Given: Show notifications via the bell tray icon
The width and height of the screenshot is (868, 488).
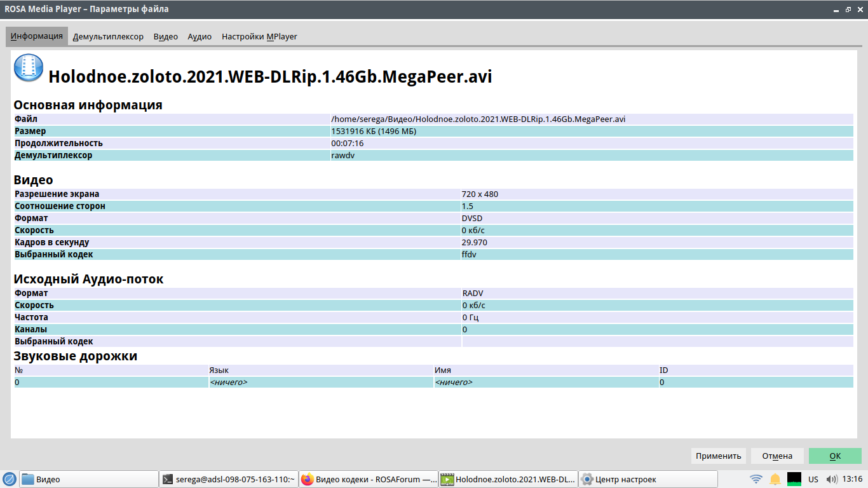Looking at the screenshot, I should 775,479.
